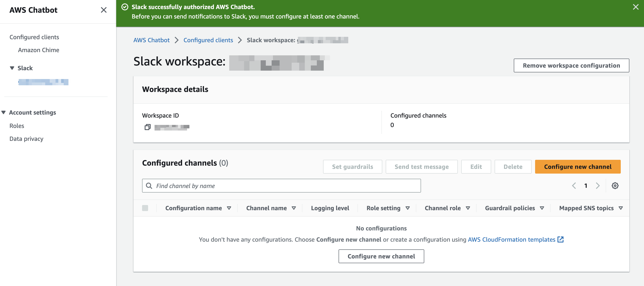
Task: Open AWS CloudFormation templates via external link icon
Action: point(560,239)
